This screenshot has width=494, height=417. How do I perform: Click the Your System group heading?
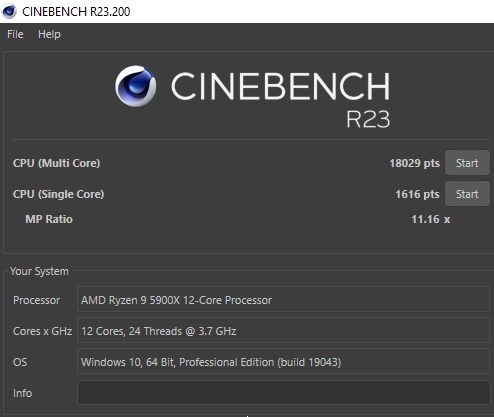(x=39, y=271)
